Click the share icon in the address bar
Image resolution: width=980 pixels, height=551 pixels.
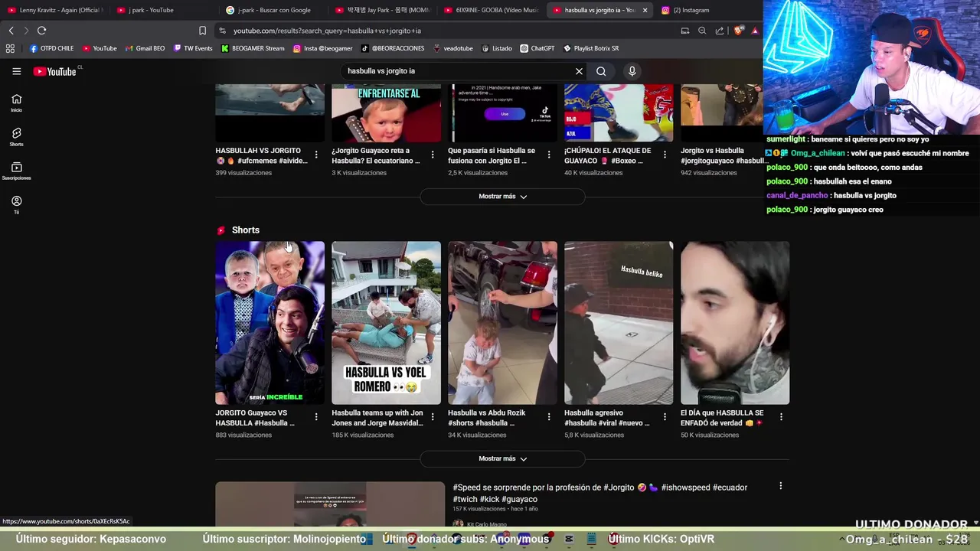(720, 31)
